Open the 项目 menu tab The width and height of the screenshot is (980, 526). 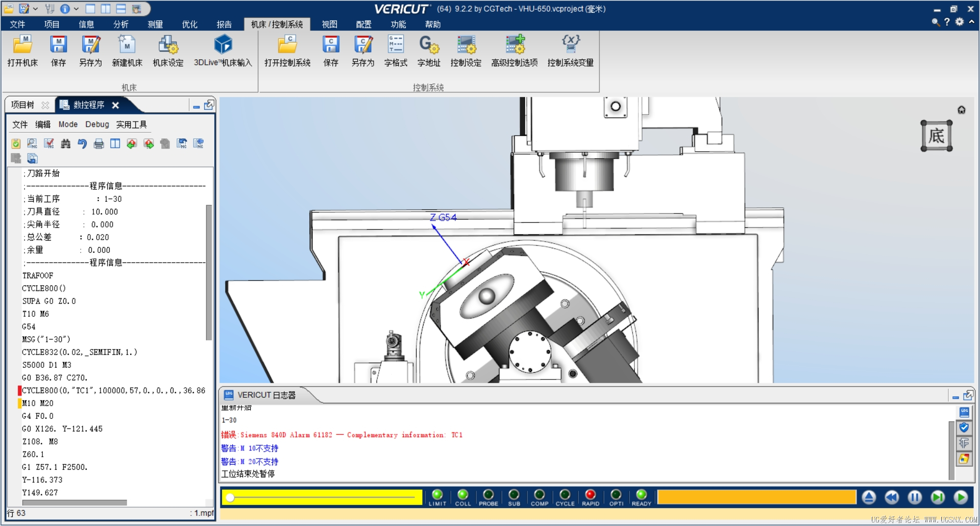(52, 24)
